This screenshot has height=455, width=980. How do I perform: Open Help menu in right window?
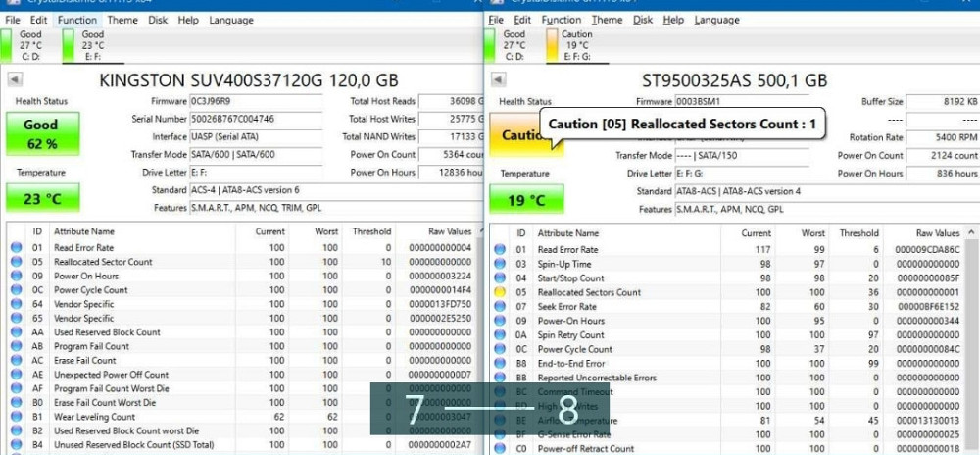[673, 20]
